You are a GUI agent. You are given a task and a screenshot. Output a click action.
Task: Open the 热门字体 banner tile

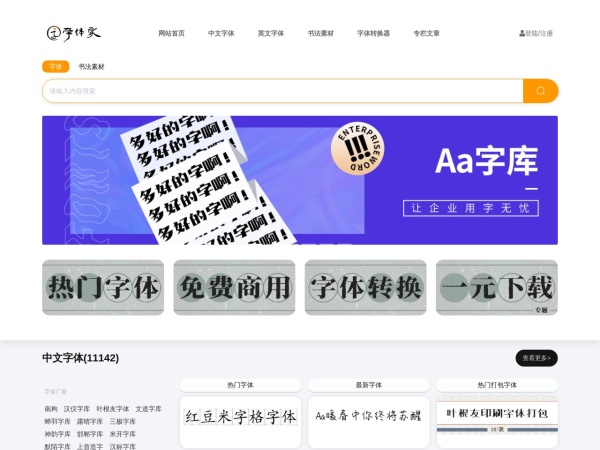pos(103,288)
